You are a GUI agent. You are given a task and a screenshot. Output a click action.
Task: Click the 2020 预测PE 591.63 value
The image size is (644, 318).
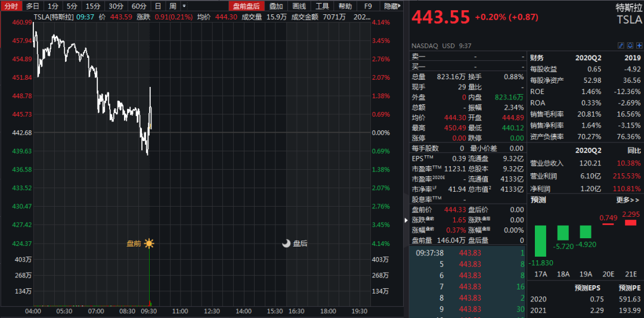point(630,299)
